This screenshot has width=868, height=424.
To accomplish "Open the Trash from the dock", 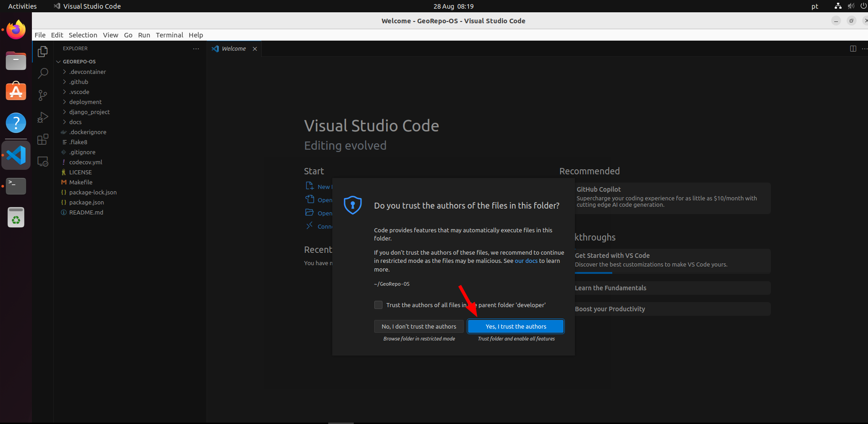I will click(16, 217).
